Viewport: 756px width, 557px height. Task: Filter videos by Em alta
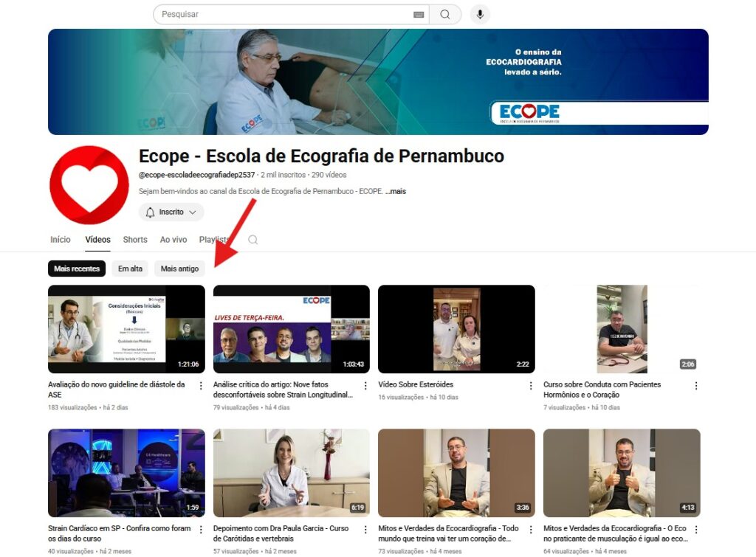[130, 269]
